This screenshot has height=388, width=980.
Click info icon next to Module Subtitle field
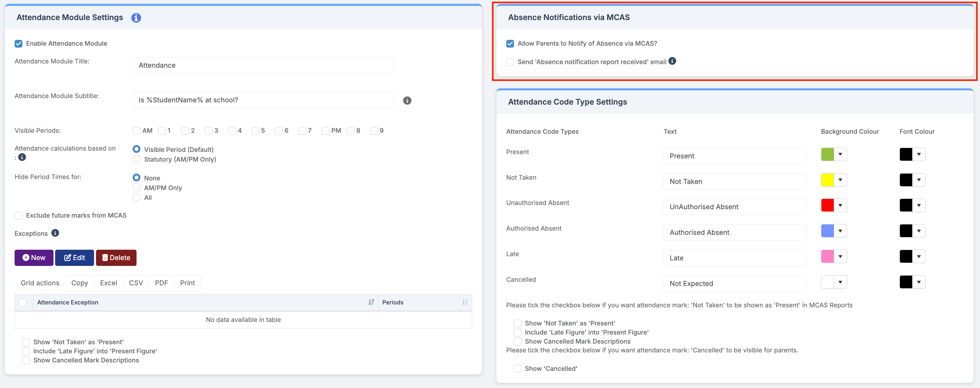coord(407,100)
